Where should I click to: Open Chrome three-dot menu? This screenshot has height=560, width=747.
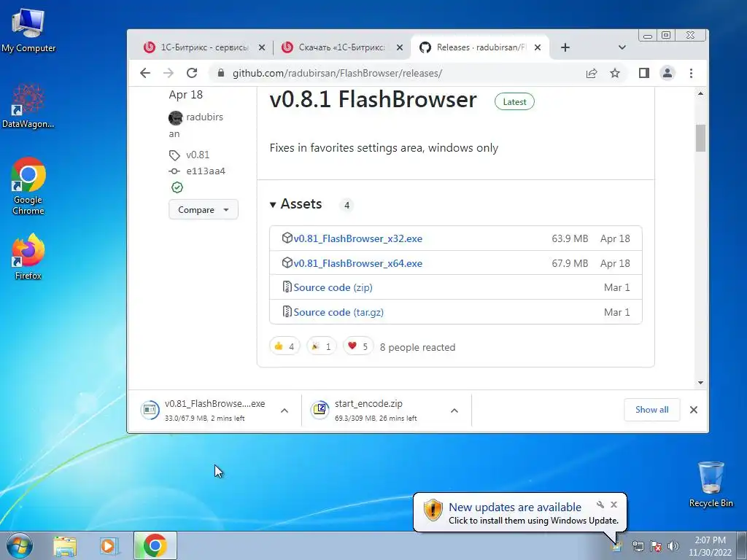click(x=691, y=73)
